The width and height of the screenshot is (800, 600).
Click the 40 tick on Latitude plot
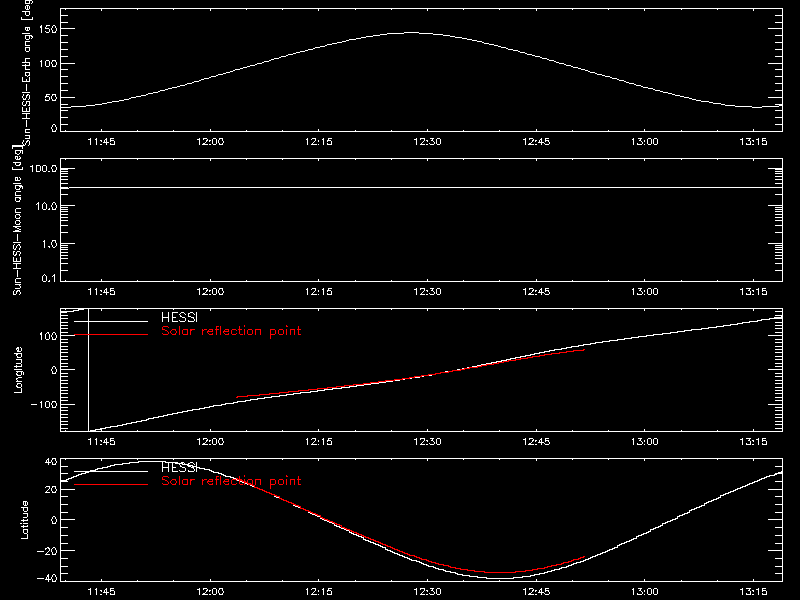tap(51, 462)
